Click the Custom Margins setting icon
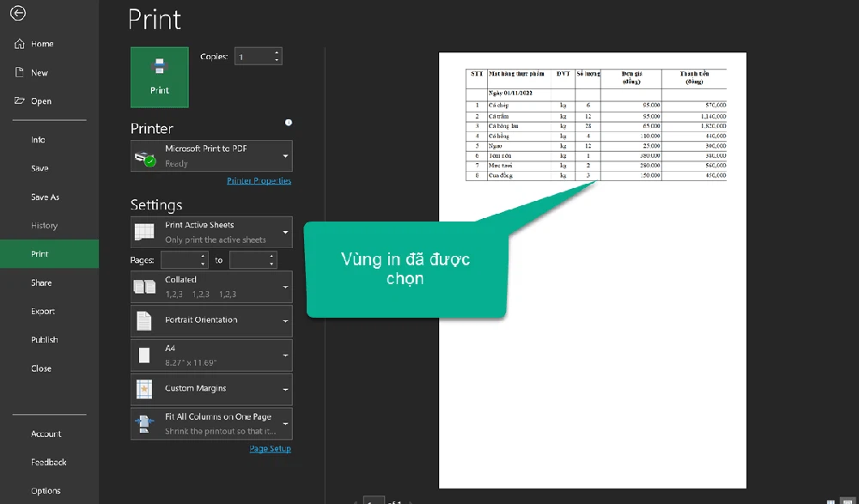 [x=144, y=389]
